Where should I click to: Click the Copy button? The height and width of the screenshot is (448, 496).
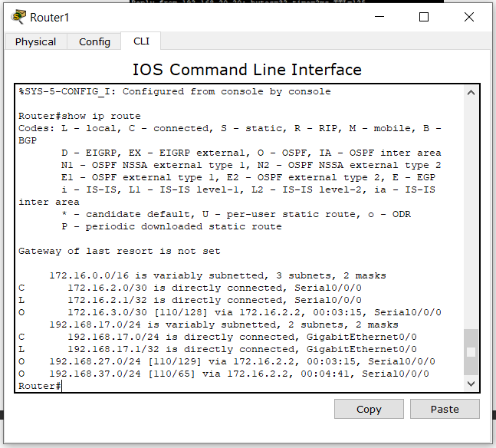point(369,409)
